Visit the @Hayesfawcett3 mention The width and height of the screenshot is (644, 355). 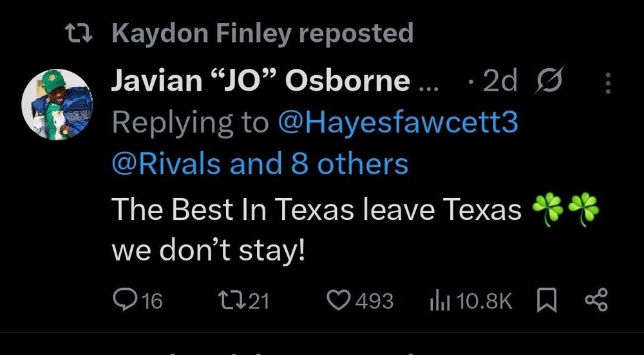[397, 123]
